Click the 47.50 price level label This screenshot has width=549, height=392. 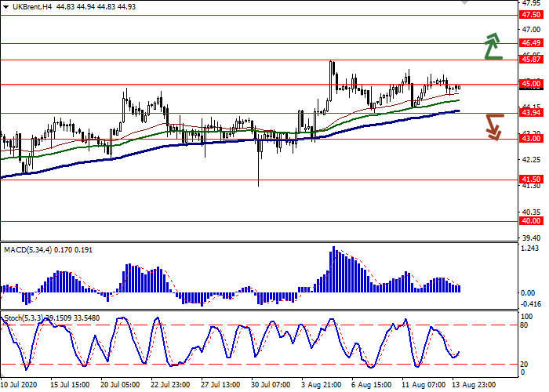pyautogui.click(x=531, y=15)
